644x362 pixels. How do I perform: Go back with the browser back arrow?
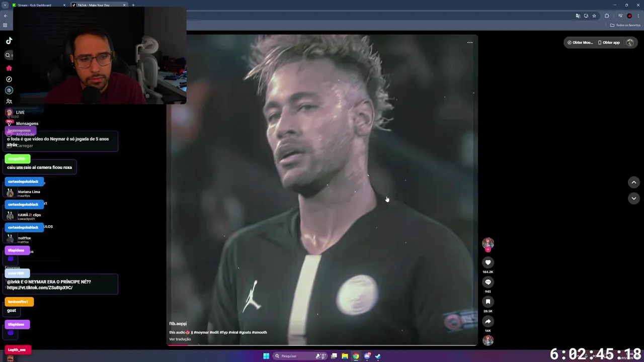coord(6,16)
